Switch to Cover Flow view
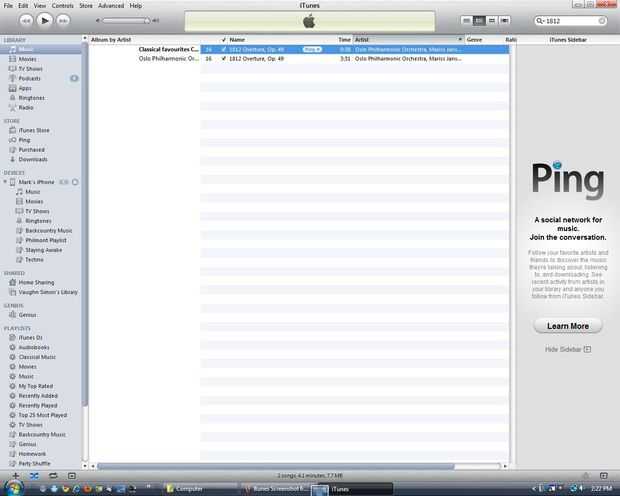 [504, 20]
